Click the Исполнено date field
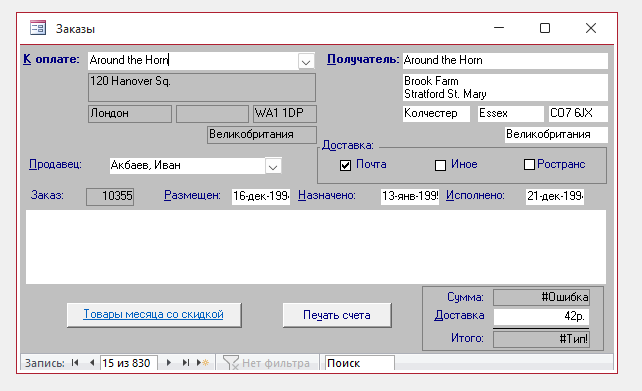Screen dimensions: 642x391 pos(555,197)
